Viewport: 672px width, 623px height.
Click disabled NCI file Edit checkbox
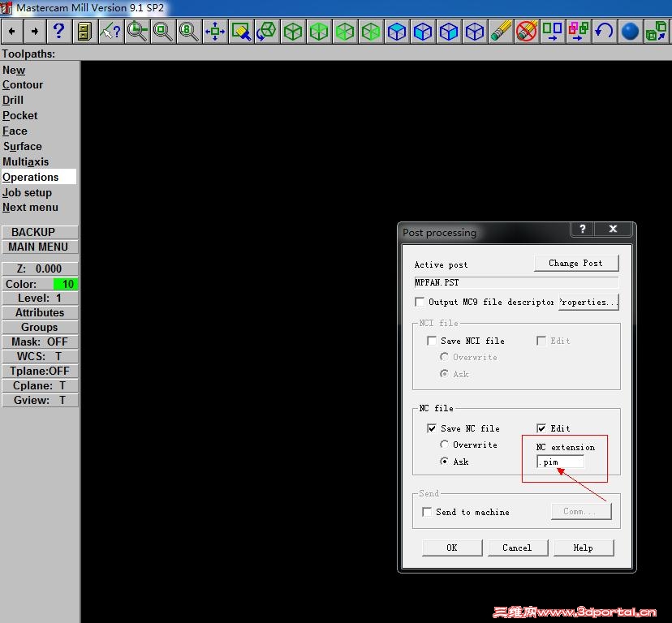pyautogui.click(x=541, y=341)
